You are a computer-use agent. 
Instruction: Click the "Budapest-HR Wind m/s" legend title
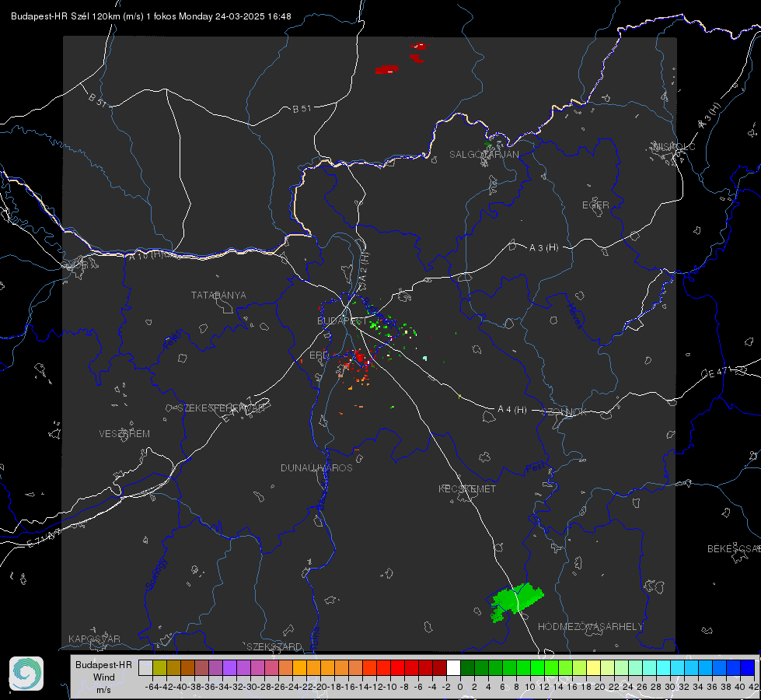click(104, 677)
